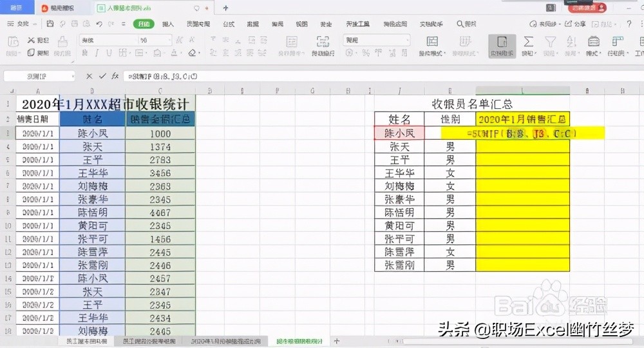This screenshot has width=644, height=348.
Task: Click the Cut scissors icon
Action: pos(31,40)
